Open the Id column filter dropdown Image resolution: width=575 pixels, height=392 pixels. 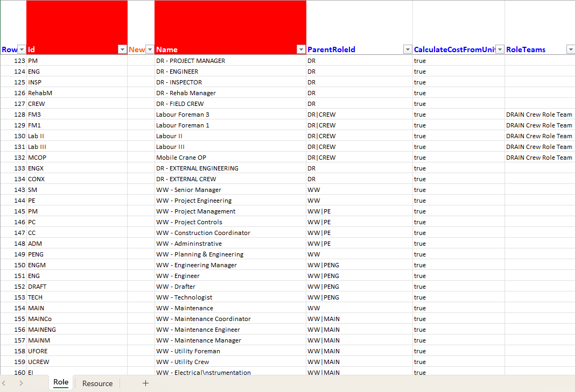[x=122, y=49]
